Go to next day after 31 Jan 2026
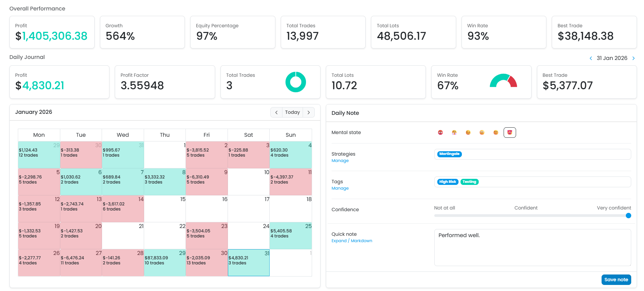The image size is (644, 291). [634, 58]
